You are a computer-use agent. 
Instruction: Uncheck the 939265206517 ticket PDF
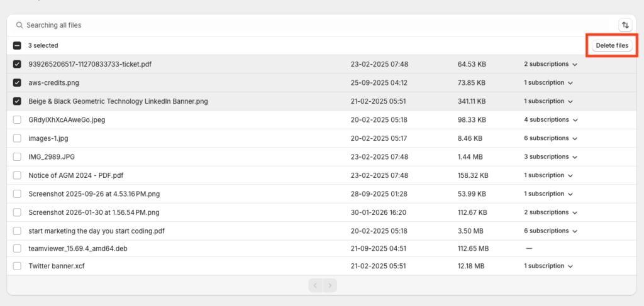17,64
